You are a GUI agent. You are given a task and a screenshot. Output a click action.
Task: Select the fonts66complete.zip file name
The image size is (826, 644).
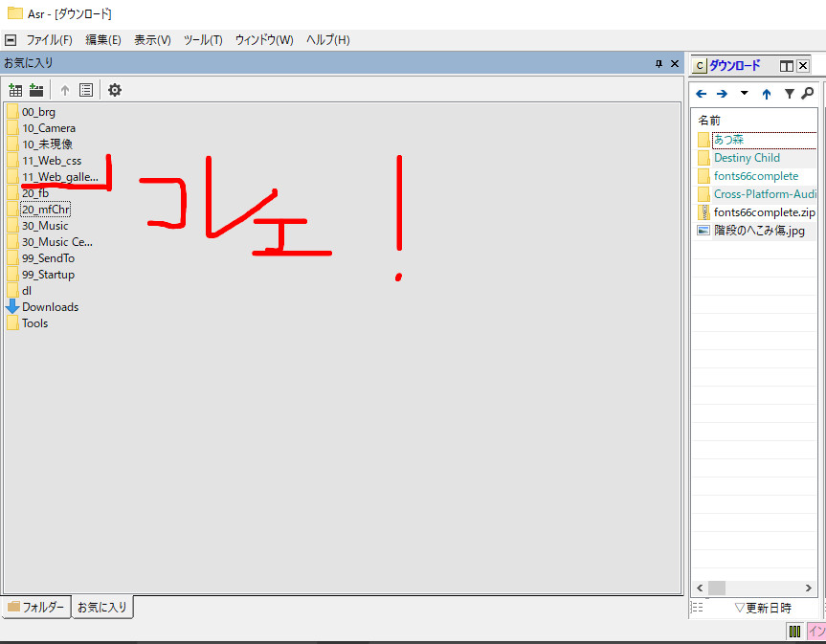click(765, 212)
